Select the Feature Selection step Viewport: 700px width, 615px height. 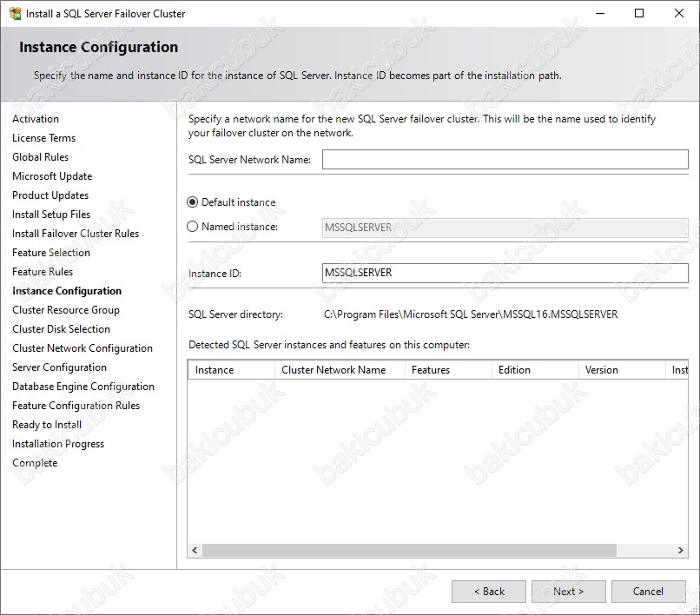(51, 253)
